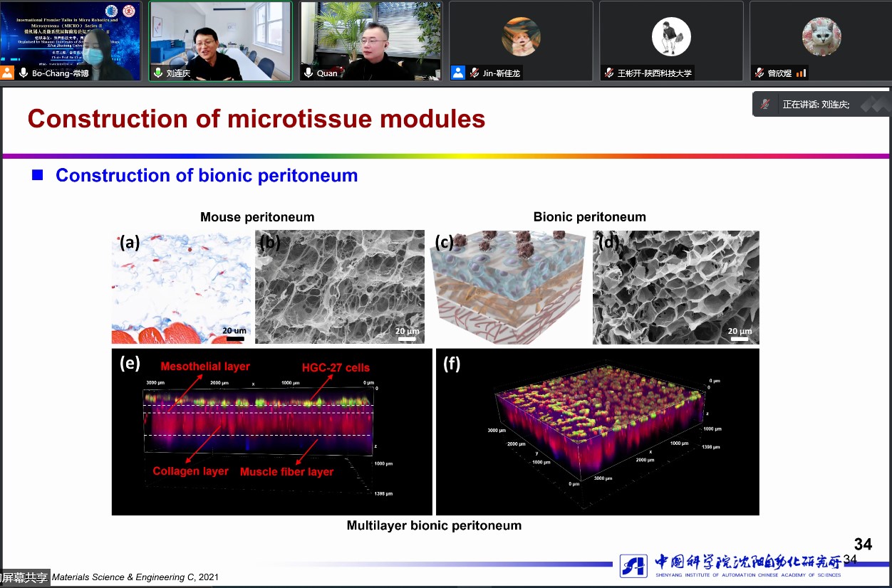Click the orange host icon on Bo-Chang's tile
892x588 pixels.
click(7, 73)
